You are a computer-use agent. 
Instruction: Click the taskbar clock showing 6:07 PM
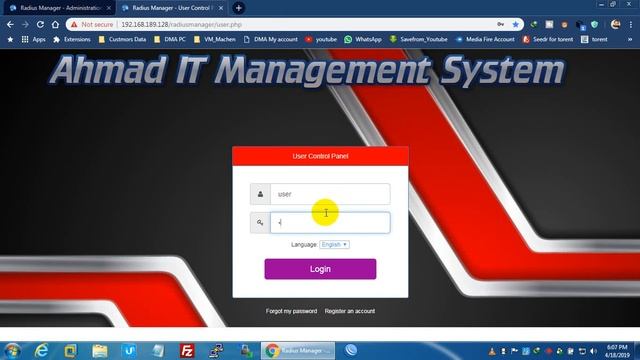[617, 351]
